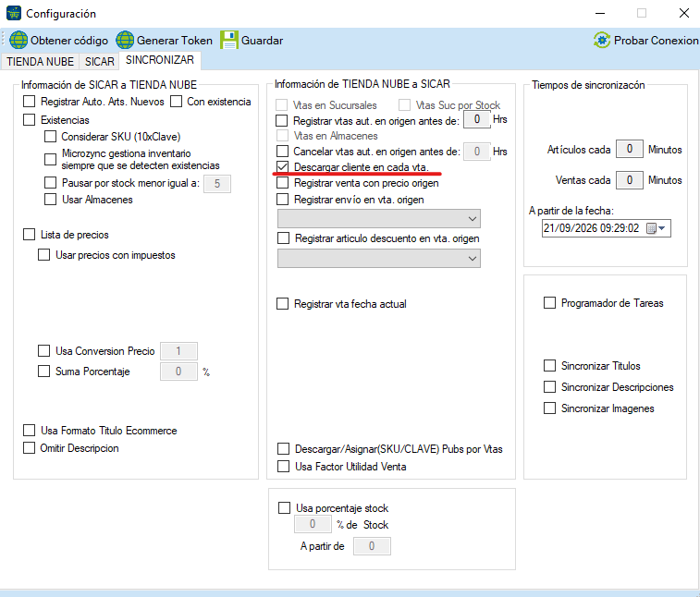The width and height of the screenshot is (700, 597).
Task: Enable Registrar articulo descuento en vta. origen
Action: click(284, 238)
